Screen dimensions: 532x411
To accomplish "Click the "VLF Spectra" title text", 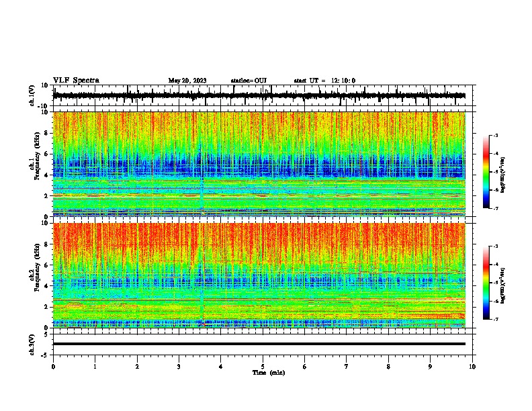I will (76, 81).
